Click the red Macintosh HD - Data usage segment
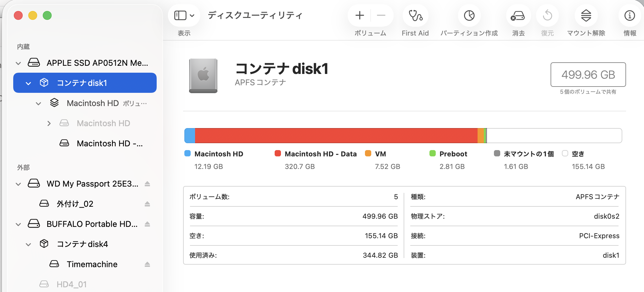644x292 pixels. coord(336,136)
